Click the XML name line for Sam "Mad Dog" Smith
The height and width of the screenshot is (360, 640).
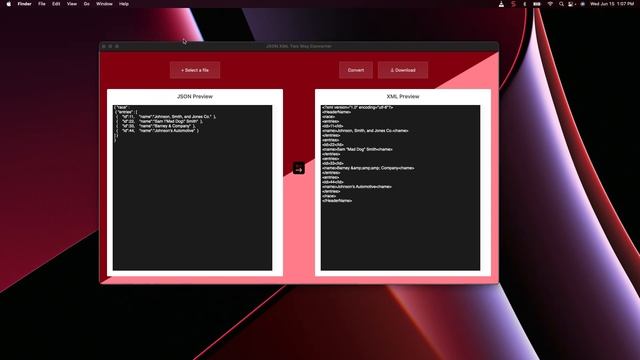(357, 149)
